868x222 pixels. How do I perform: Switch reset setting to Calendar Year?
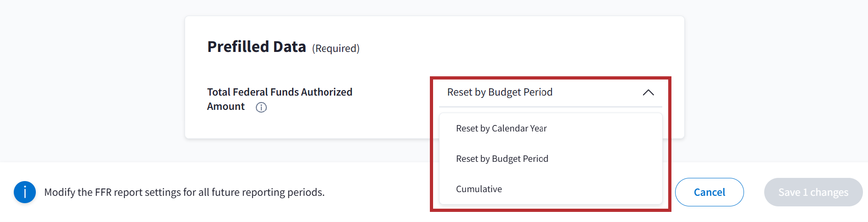[501, 129]
